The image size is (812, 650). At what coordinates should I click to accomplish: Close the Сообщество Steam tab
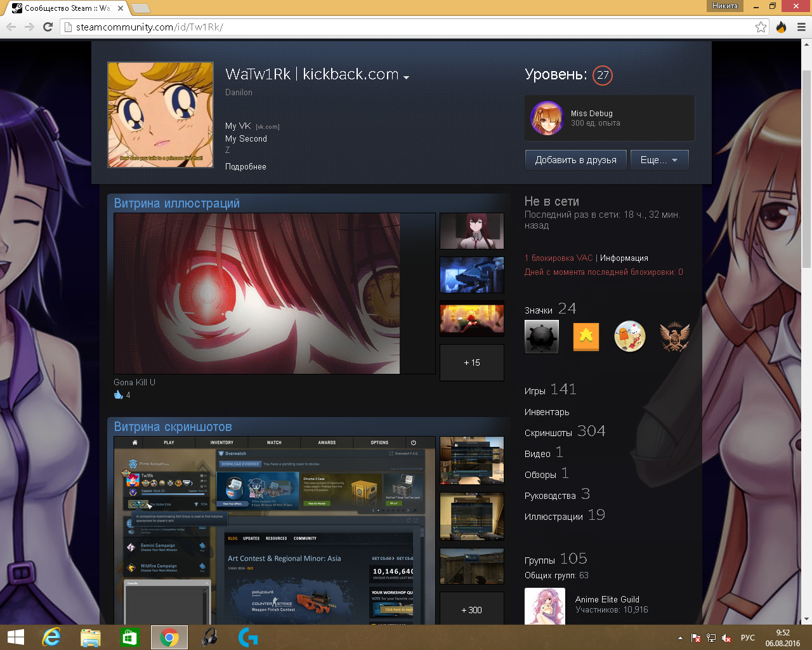tap(121, 8)
